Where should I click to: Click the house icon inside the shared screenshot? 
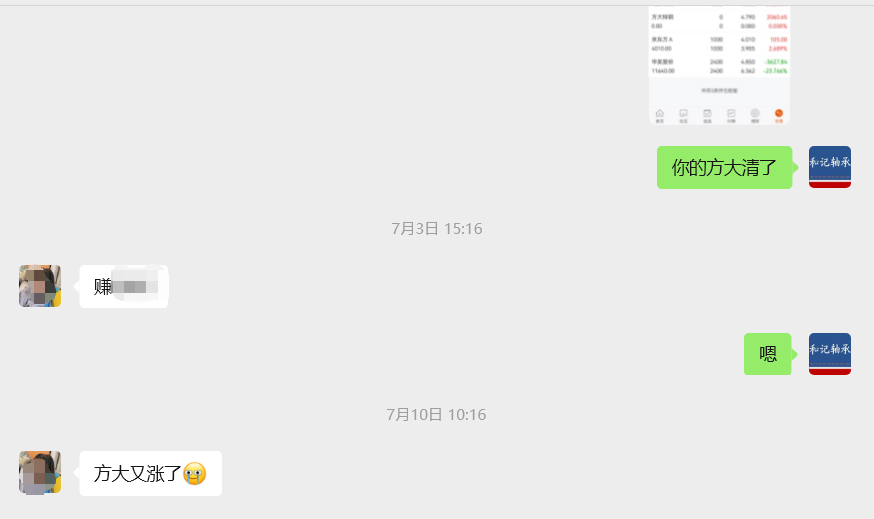point(659,114)
